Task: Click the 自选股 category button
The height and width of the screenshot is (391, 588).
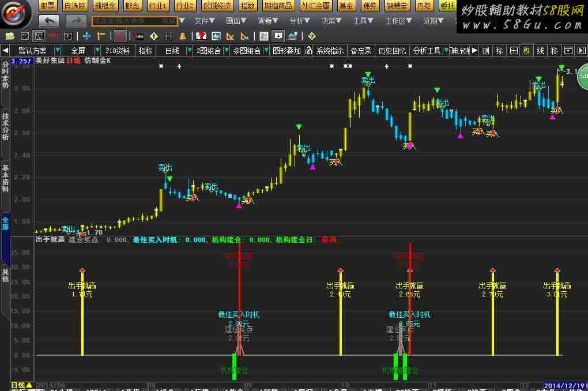Action: pos(75,6)
